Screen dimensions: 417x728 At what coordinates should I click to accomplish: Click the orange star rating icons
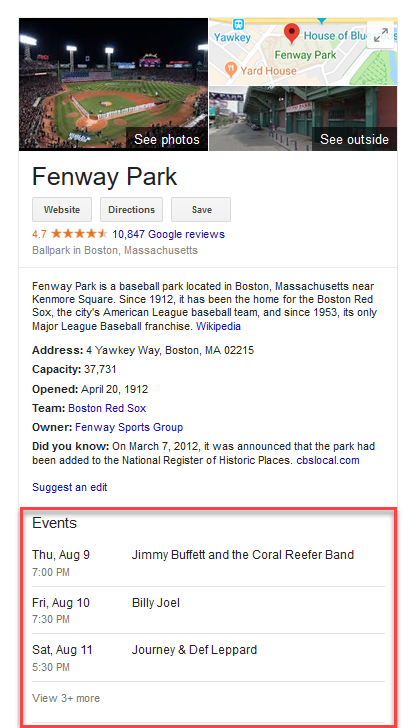tap(79, 234)
